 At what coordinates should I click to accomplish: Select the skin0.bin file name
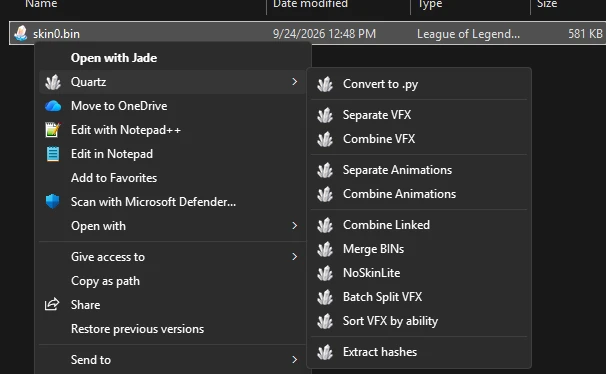56,34
